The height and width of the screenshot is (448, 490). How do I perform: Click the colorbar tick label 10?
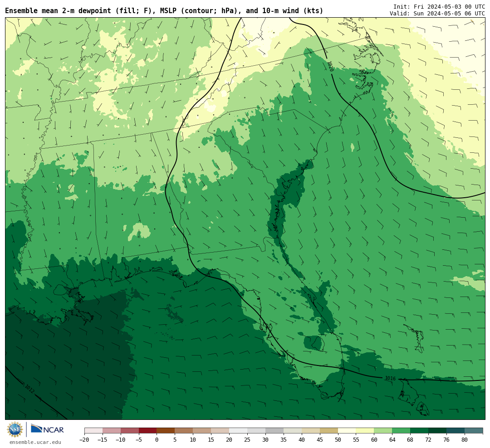pyautogui.click(x=193, y=440)
